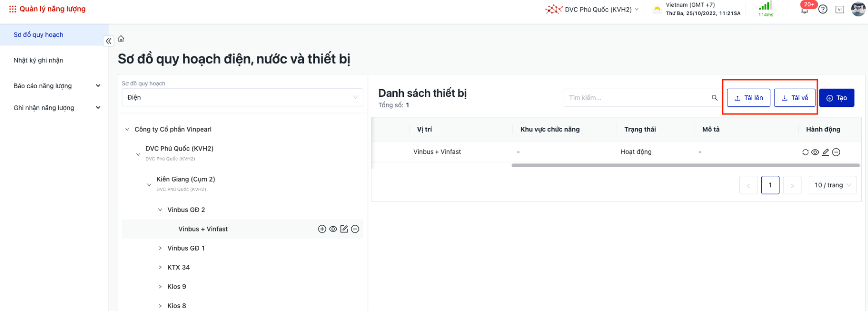Screen dimensions: 868x311
Task: Expand Kios 8 tree node
Action: pos(160,306)
